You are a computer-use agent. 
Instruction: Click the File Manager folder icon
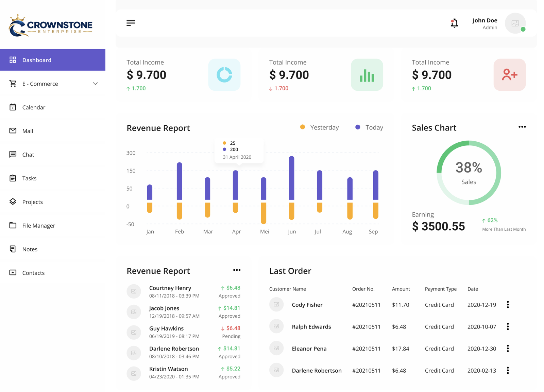click(x=13, y=225)
